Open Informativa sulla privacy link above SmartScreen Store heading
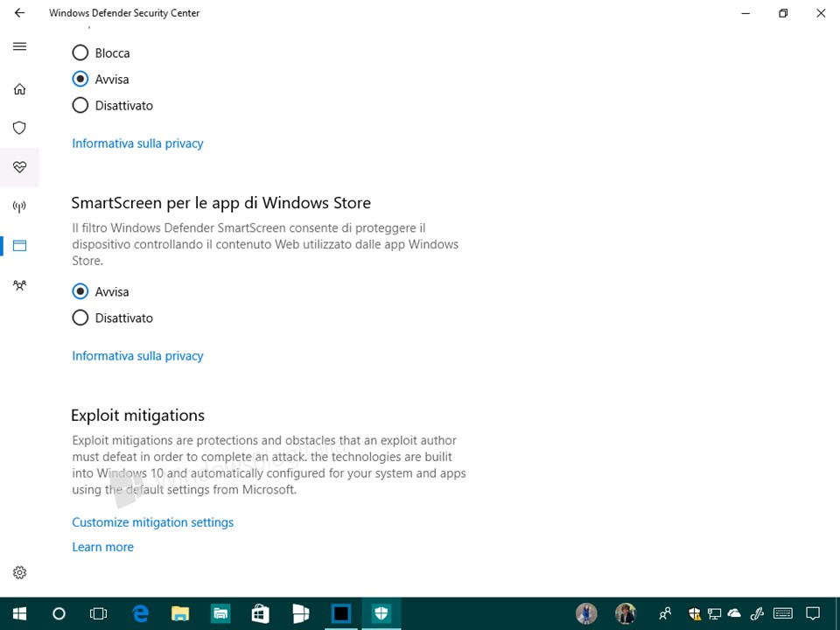The image size is (840, 630). 137,143
